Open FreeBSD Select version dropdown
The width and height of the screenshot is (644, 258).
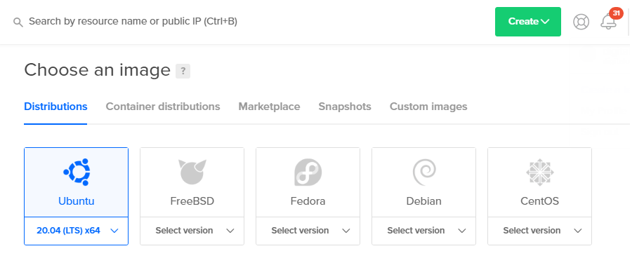[x=192, y=231]
